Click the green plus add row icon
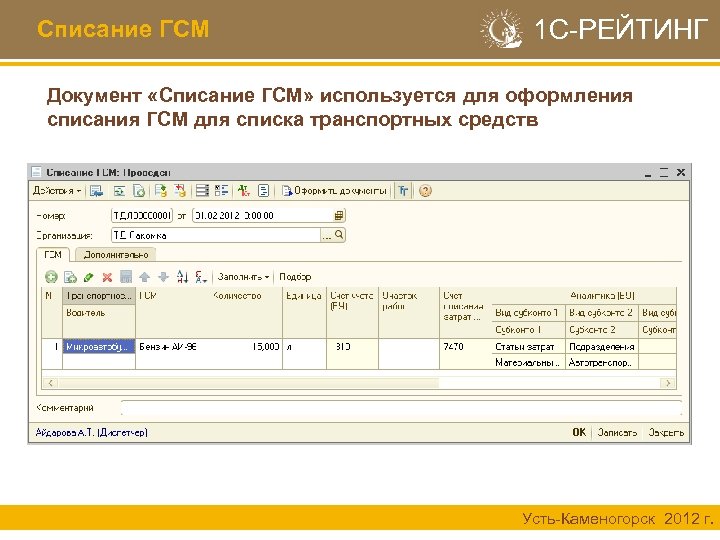The height and width of the screenshot is (540, 720). pos(51,277)
